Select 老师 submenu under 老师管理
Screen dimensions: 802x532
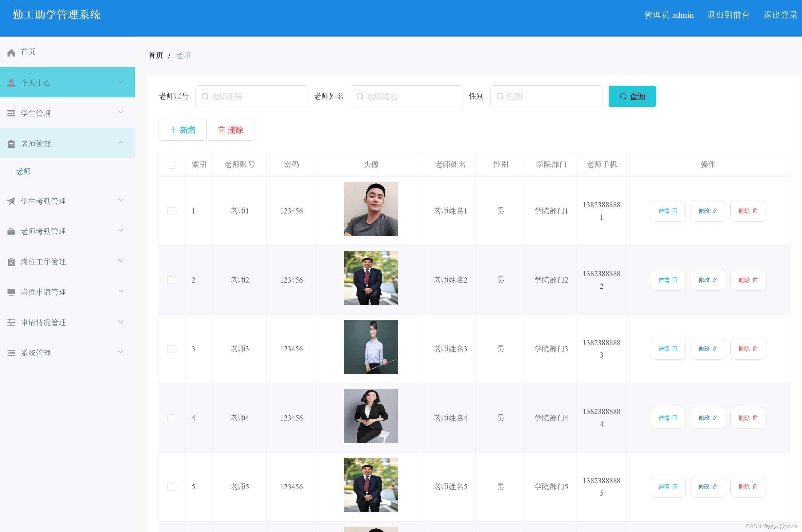tap(23, 171)
